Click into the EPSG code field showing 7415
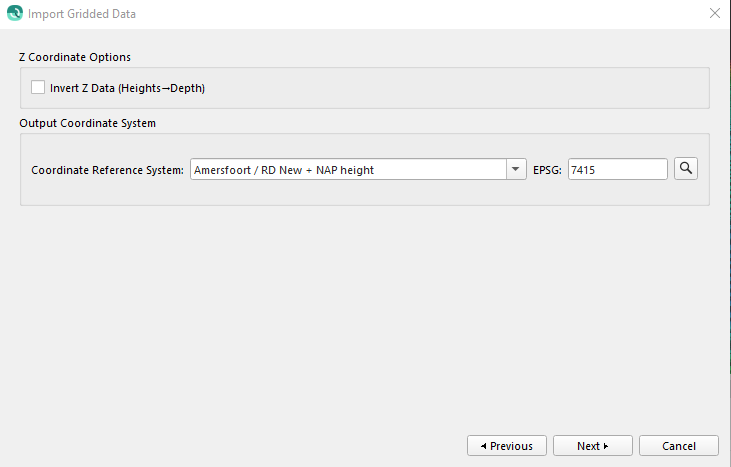 (x=617, y=170)
